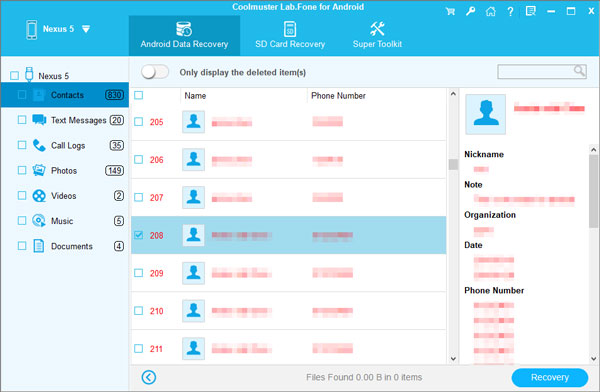Check the box for contact row 206
This screenshot has width=600, height=392.
pos(139,159)
